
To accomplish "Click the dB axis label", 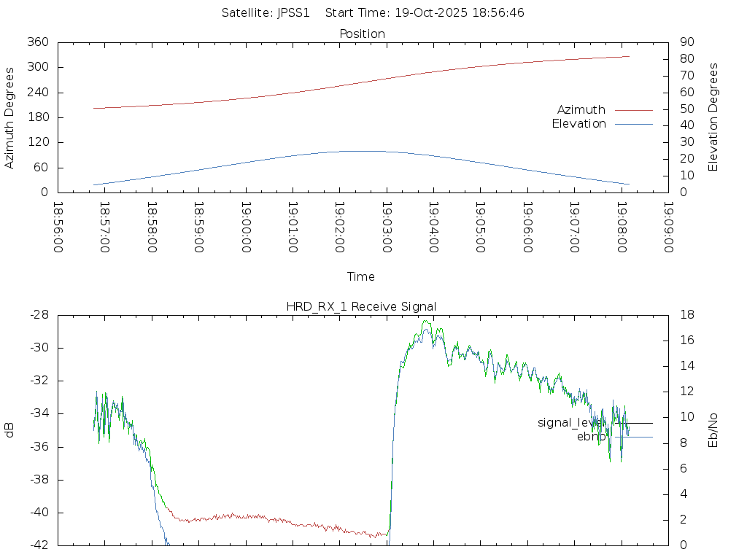I will pos(10,430).
